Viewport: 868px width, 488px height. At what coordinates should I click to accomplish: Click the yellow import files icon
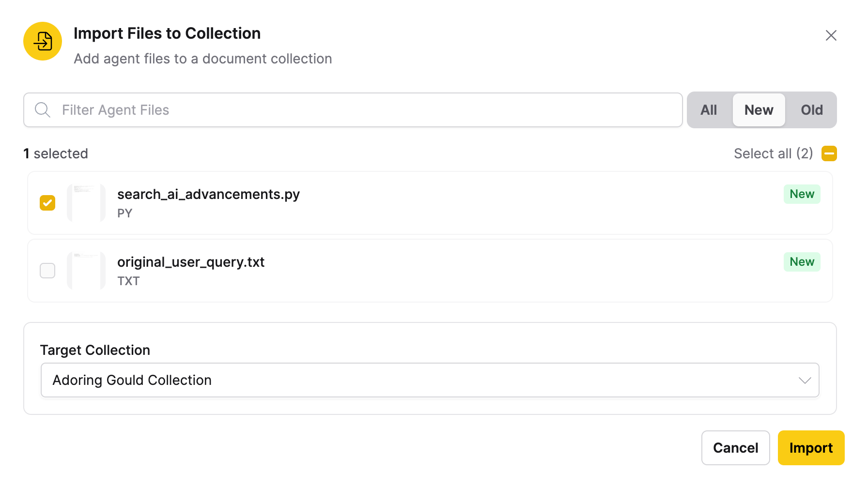point(42,41)
